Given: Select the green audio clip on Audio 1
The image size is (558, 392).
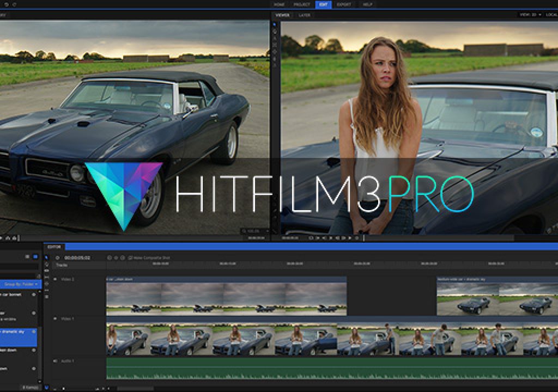Looking at the screenshot, I should point(332,368).
